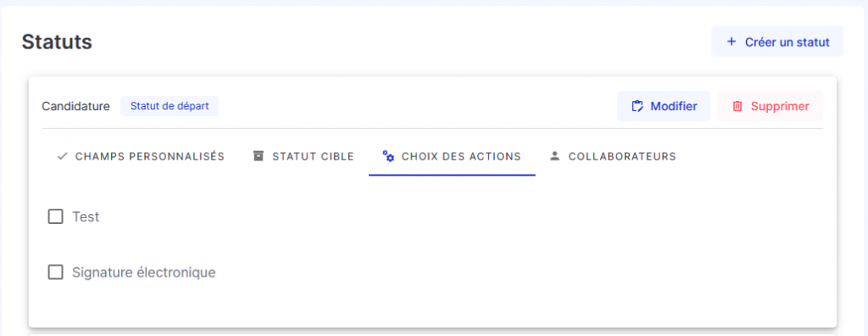This screenshot has height=336, width=868.
Task: Click the gears icon of Choix des actions
Action: pos(388,156)
